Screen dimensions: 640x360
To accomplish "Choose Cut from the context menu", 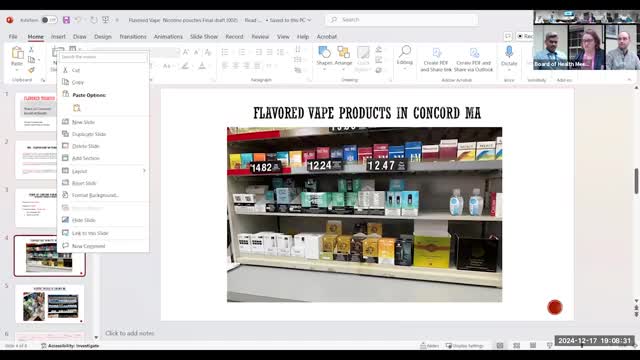I will 103,70.
